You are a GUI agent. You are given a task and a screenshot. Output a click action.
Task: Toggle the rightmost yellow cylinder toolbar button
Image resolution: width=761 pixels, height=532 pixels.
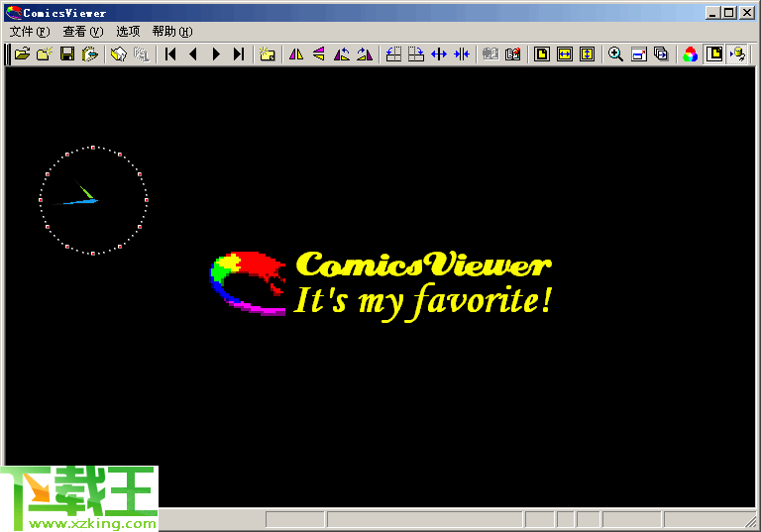coord(737,53)
